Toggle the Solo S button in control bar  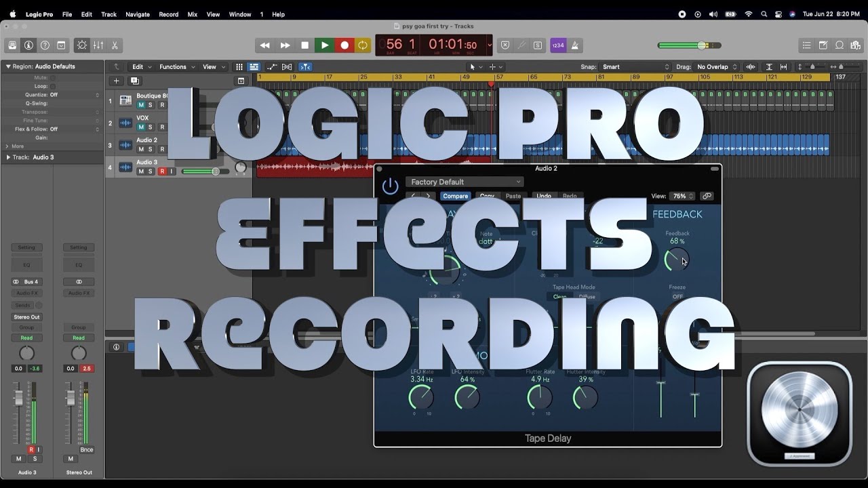click(x=538, y=45)
